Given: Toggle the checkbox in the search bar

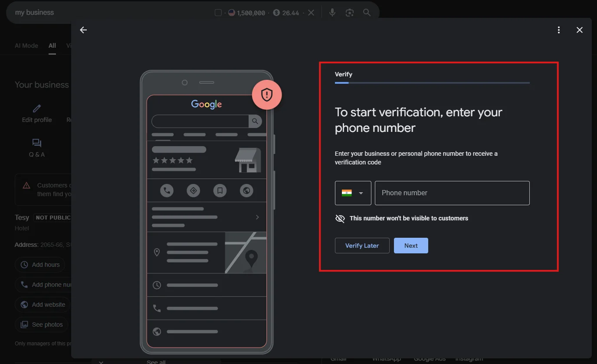Looking at the screenshot, I should pos(218,12).
